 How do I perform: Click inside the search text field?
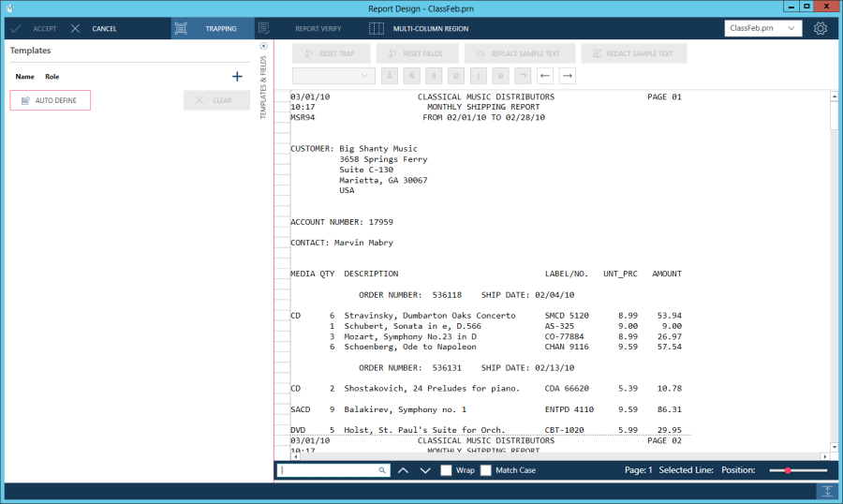click(x=328, y=470)
